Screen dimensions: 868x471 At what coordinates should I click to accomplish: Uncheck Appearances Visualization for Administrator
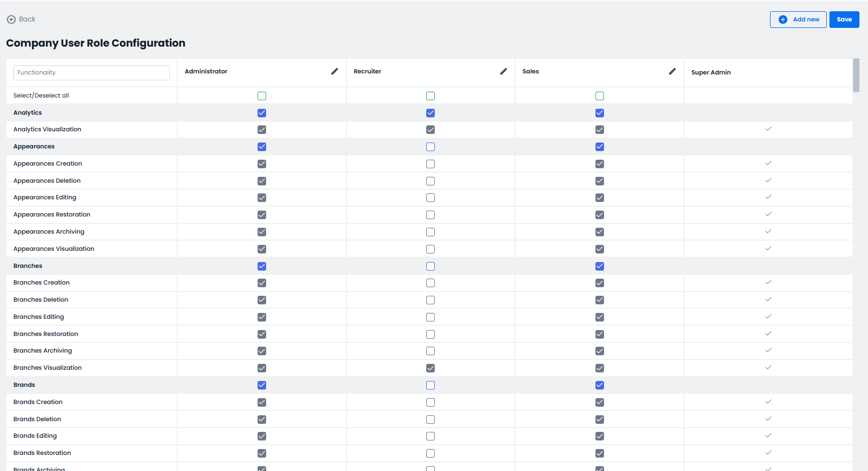point(262,249)
